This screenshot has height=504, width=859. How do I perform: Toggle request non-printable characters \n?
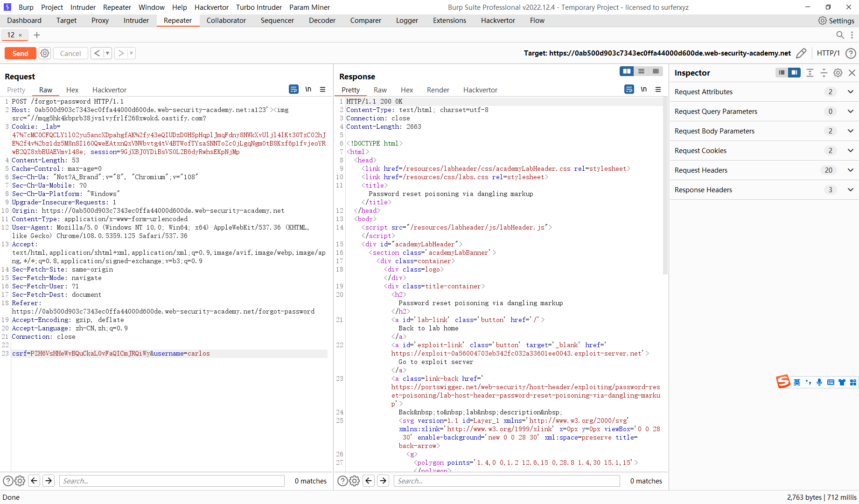point(308,89)
